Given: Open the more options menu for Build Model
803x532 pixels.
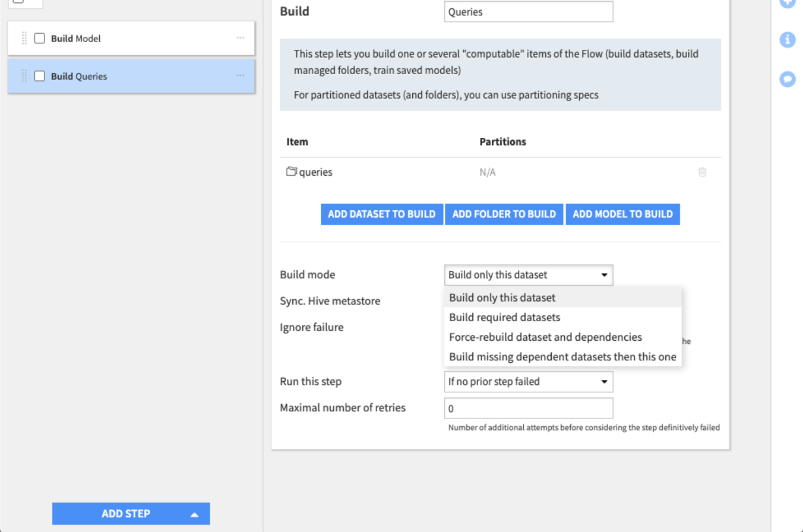Looking at the screenshot, I should pos(240,38).
